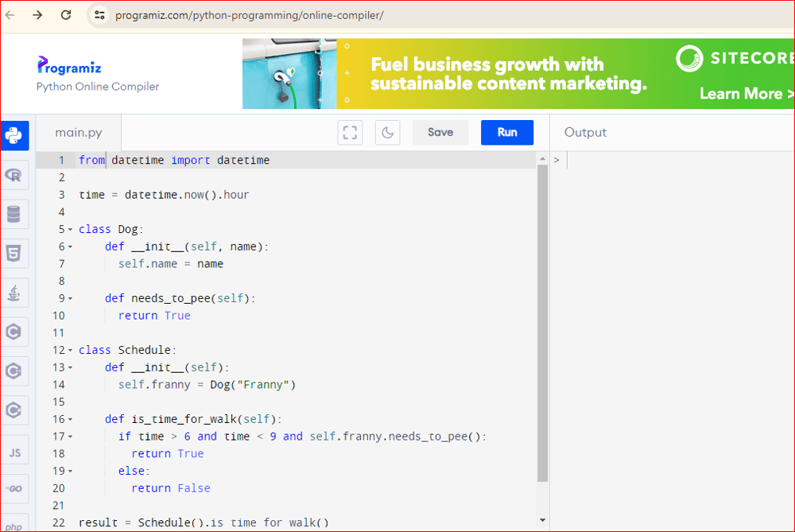Open the C++ compiler icon
The height and width of the screenshot is (532, 795).
pyautogui.click(x=14, y=371)
